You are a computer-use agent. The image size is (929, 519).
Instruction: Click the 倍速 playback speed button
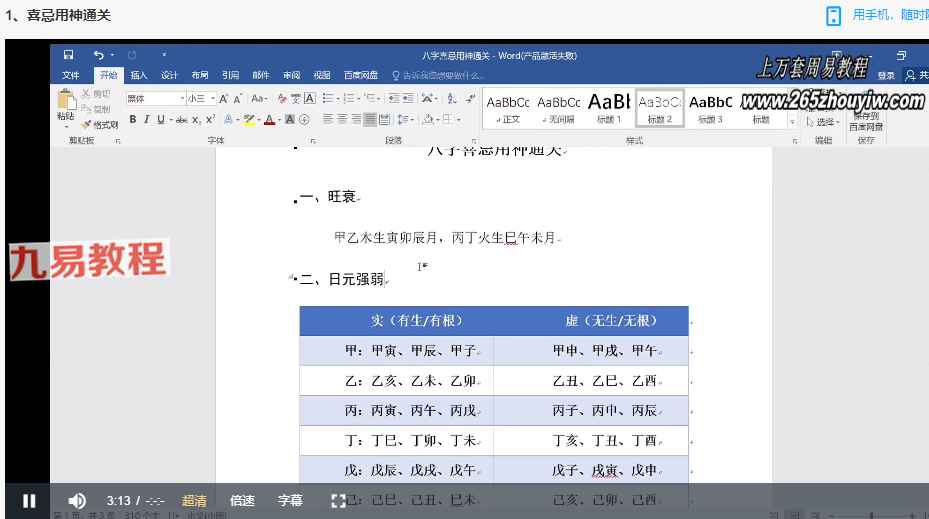click(x=242, y=501)
